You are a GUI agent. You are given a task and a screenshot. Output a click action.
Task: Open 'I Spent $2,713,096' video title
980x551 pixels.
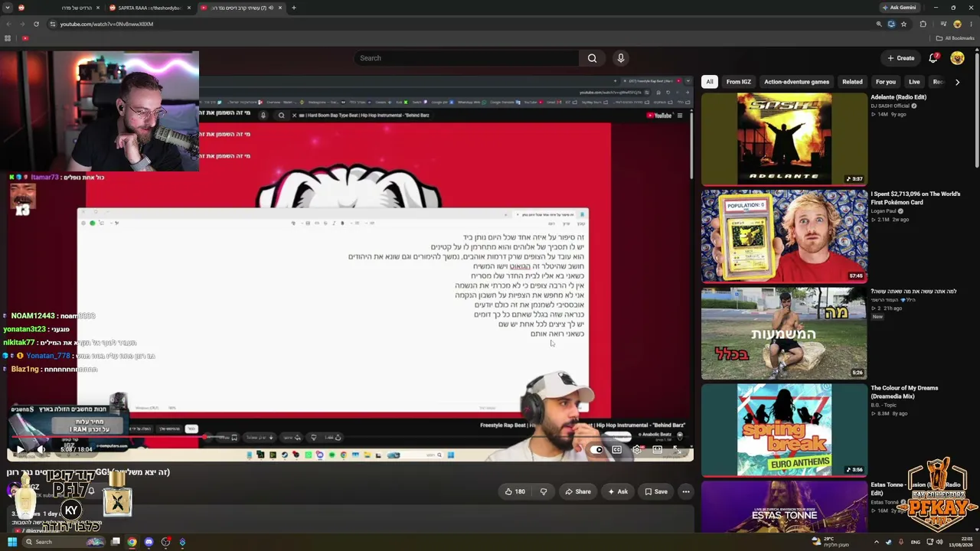916,198
